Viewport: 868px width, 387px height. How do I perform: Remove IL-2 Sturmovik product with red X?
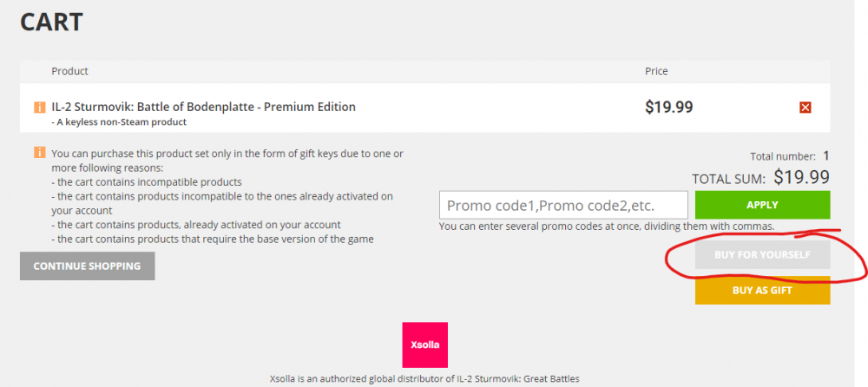click(x=805, y=108)
